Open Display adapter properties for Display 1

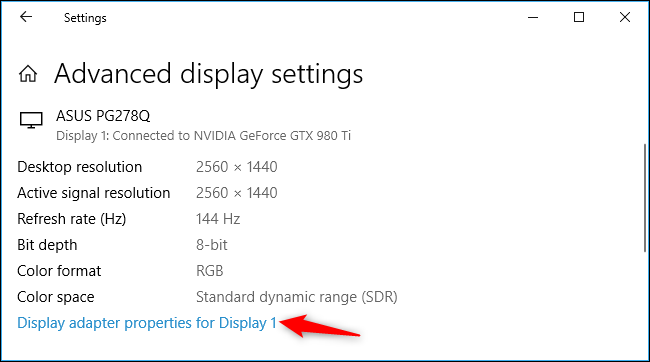click(x=147, y=323)
